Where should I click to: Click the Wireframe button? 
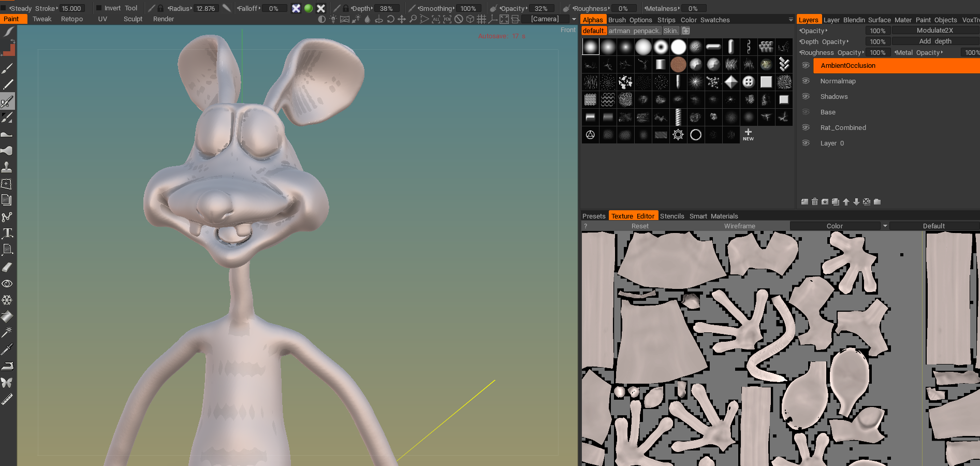coord(739,226)
